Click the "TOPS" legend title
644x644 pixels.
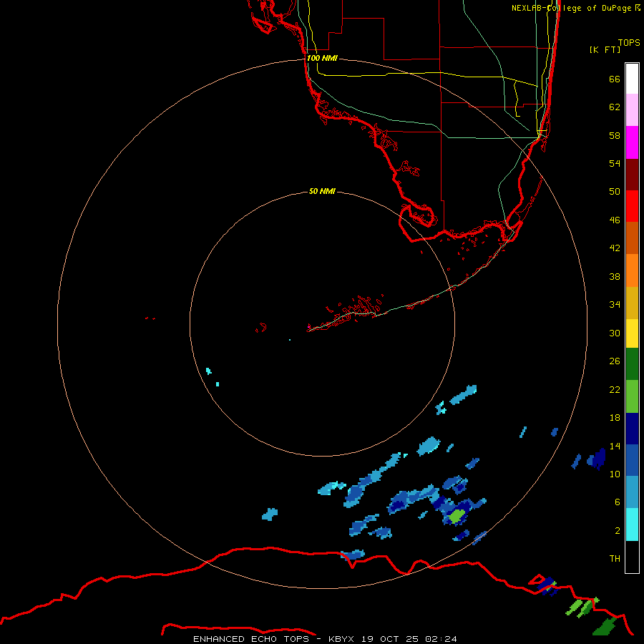click(629, 42)
